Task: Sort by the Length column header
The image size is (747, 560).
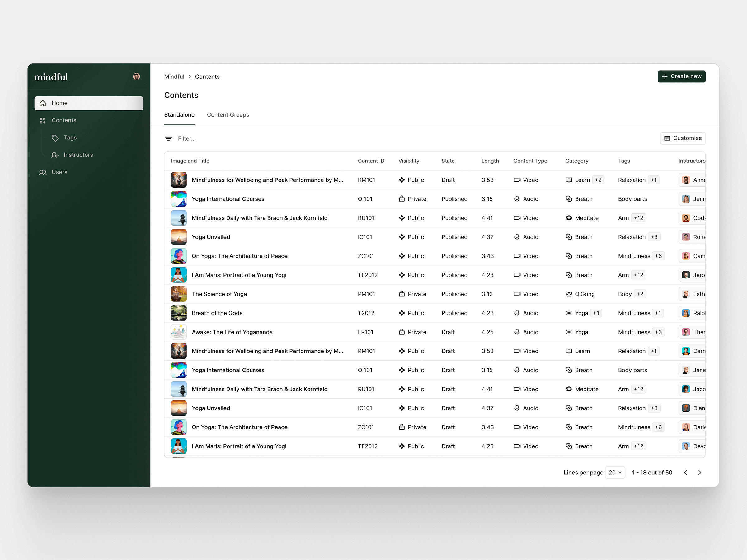Action: pyautogui.click(x=490, y=161)
